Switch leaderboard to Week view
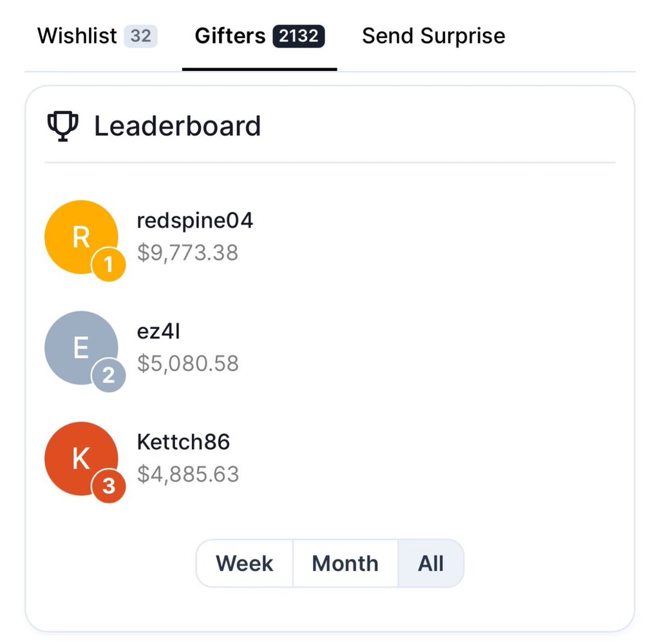Screen dimensions: 660x644 click(245, 563)
